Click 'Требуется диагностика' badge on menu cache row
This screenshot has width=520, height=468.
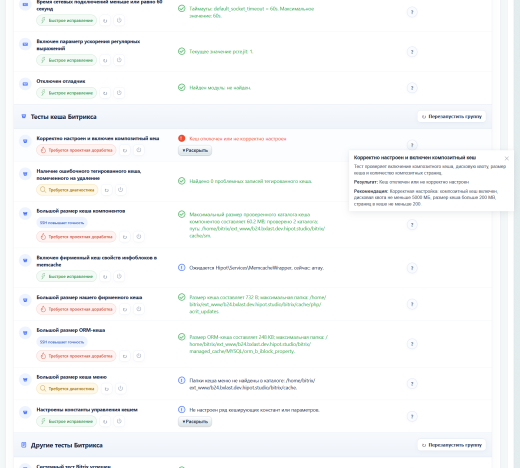(x=67, y=389)
